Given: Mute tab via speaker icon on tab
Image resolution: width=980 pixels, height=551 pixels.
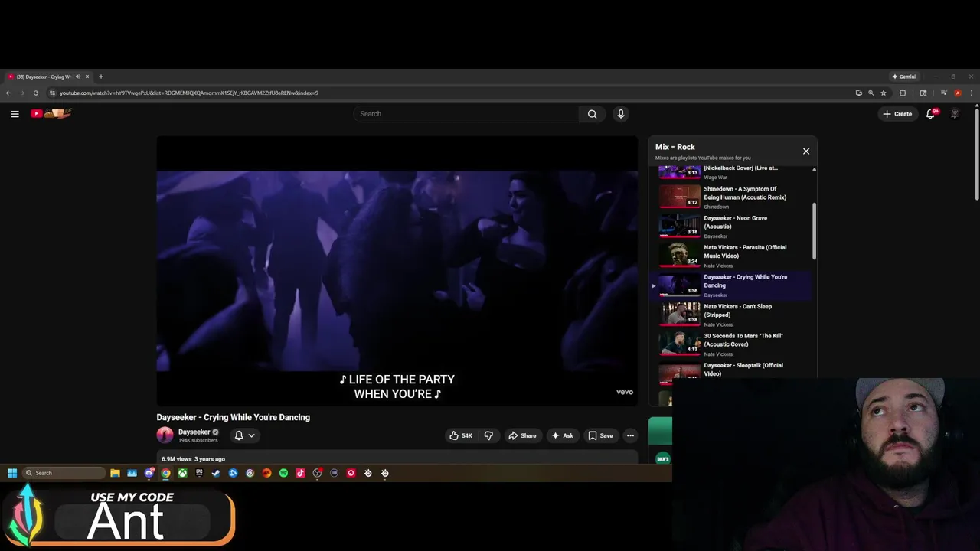Looking at the screenshot, I should tap(78, 77).
